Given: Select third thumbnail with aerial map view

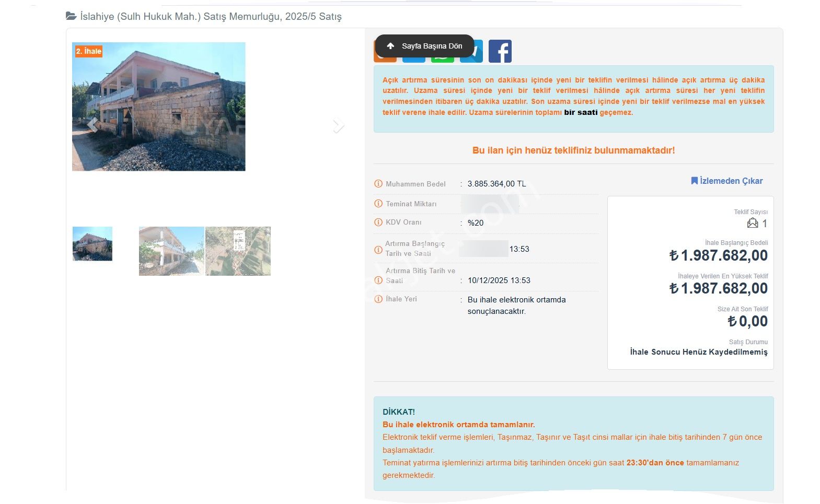Looking at the screenshot, I should point(238,251).
